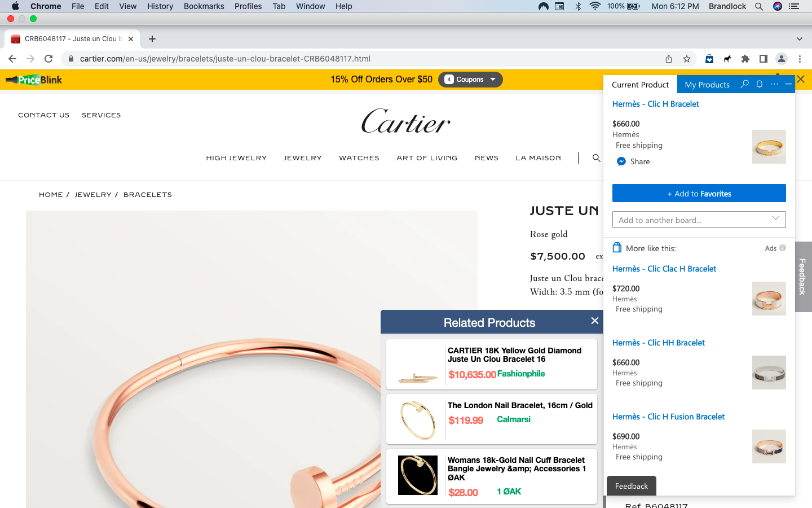Click the address bar URL
This screenshot has height=508, width=812.
tap(225, 59)
